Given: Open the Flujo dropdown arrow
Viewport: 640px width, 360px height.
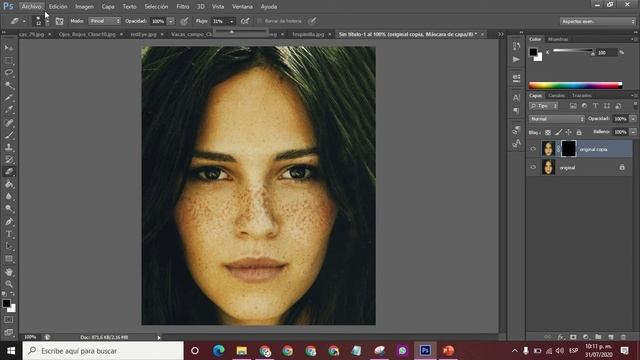Looking at the screenshot, I should pos(231,21).
